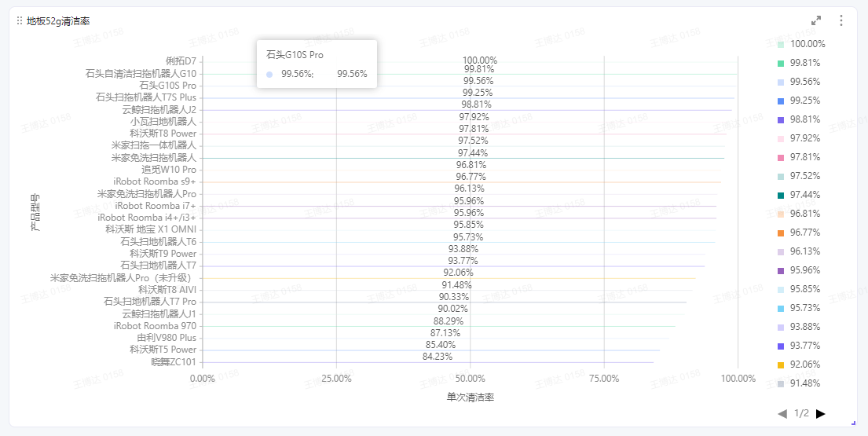Grab the drag handle beside chart title

[20, 21]
